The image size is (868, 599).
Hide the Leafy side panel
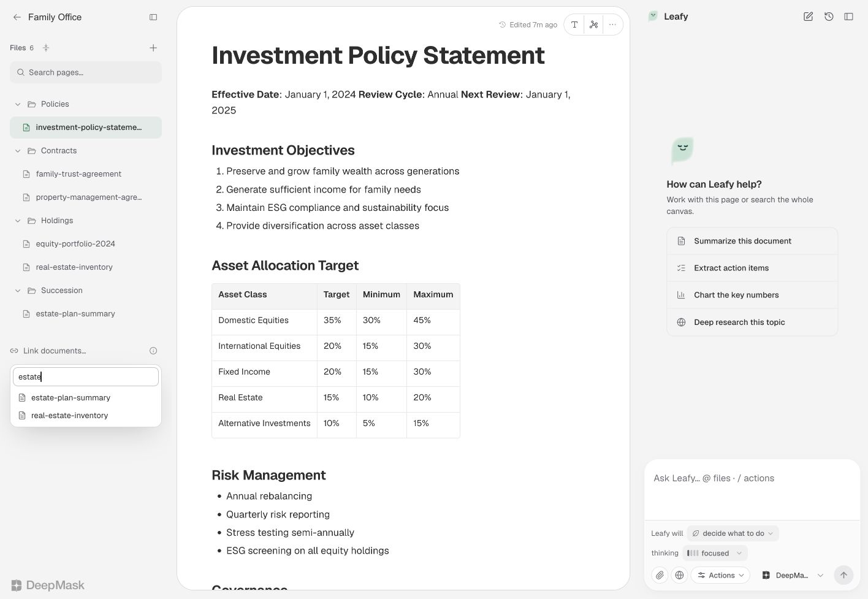849,17
